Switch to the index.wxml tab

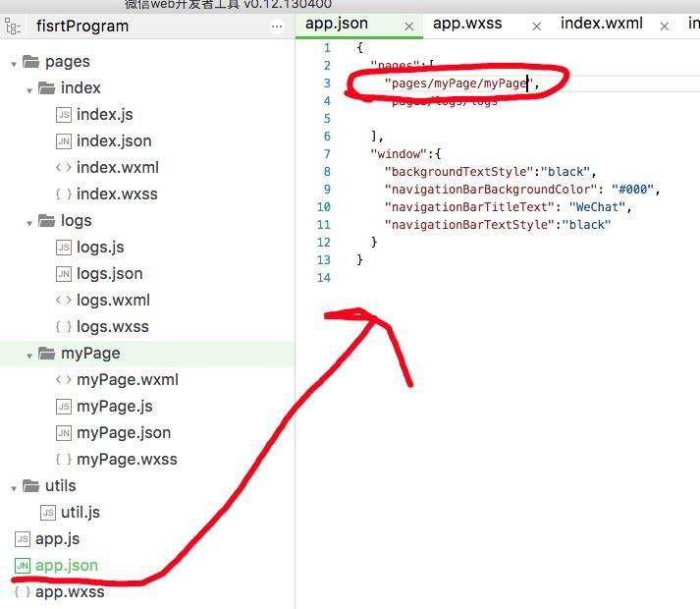(601, 24)
